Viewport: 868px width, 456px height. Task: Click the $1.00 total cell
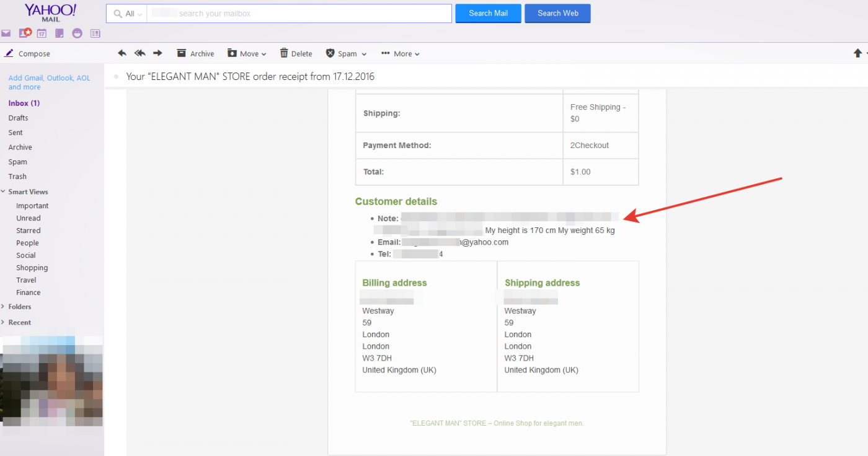point(600,172)
